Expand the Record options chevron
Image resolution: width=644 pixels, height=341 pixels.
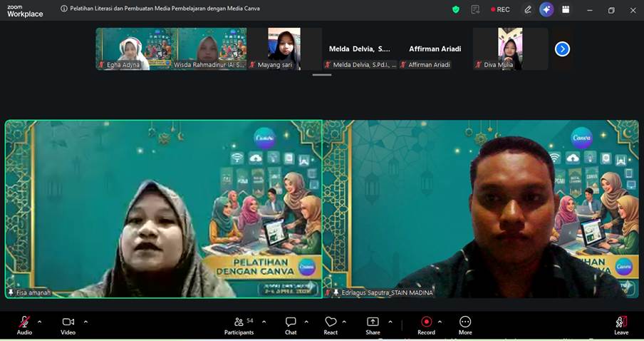click(440, 322)
